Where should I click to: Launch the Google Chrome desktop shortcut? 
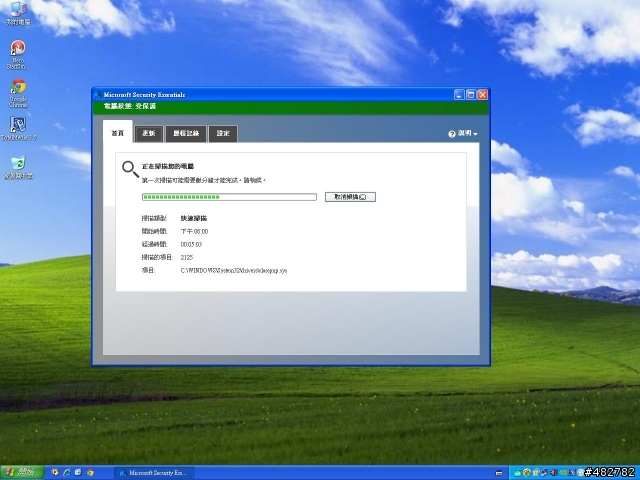18,93
